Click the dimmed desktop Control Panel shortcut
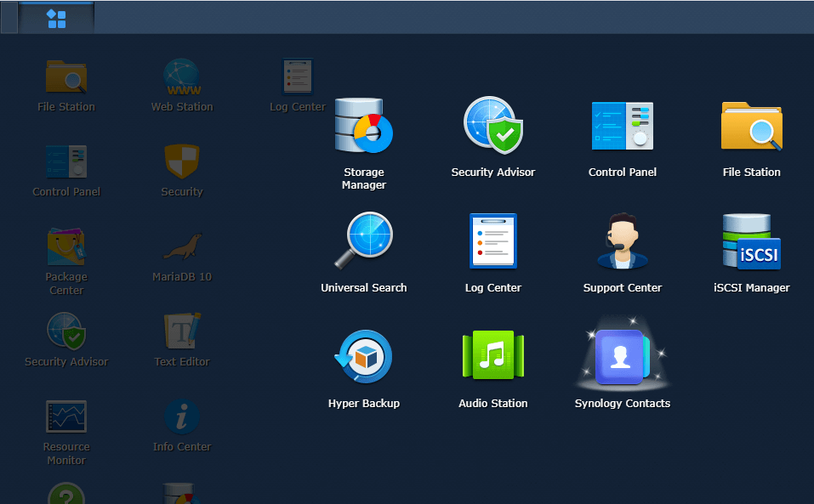This screenshot has height=504, width=814. coord(66,161)
